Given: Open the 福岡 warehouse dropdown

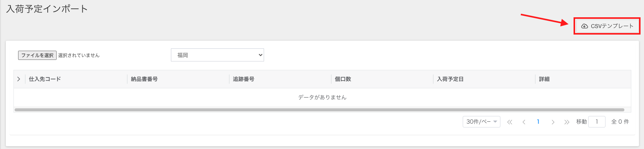Looking at the screenshot, I should point(217,55).
